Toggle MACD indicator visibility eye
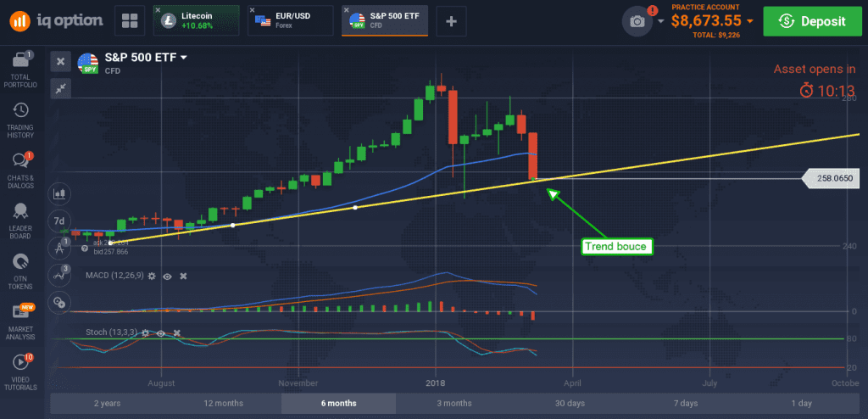The image size is (868, 419). pyautogui.click(x=167, y=276)
